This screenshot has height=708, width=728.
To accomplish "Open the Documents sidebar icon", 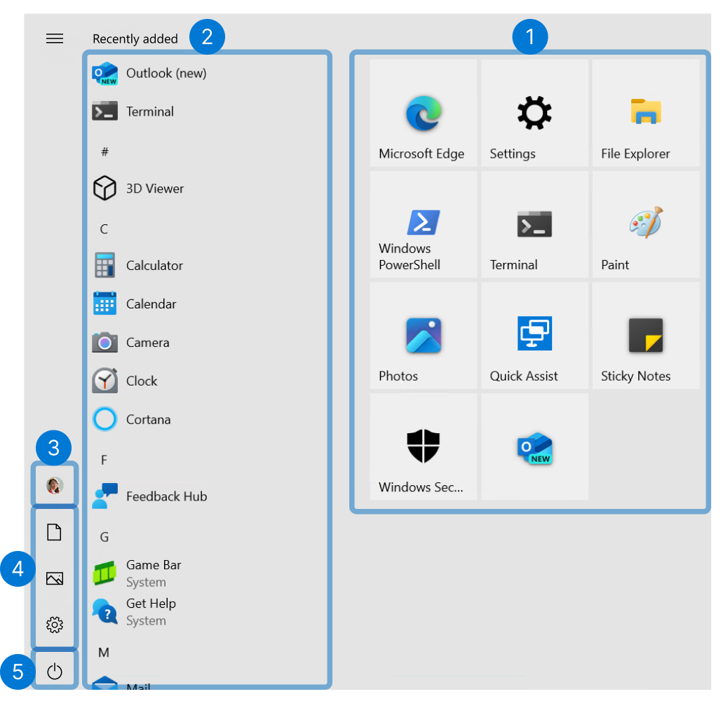I will pyautogui.click(x=55, y=533).
